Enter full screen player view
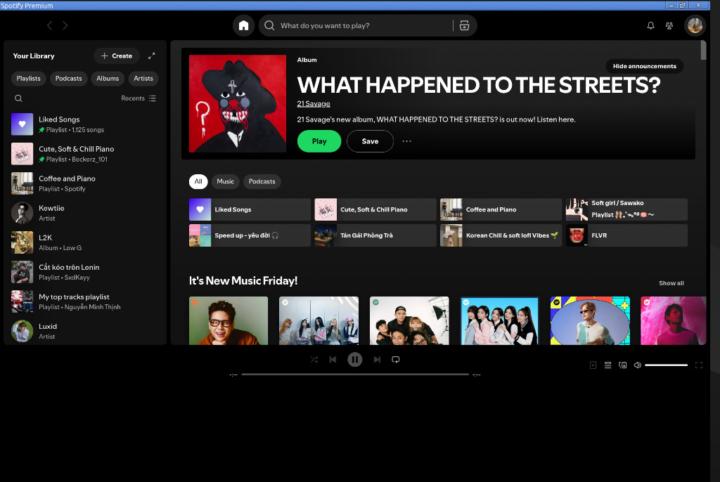Viewport: 720px width, 482px height. (x=699, y=365)
